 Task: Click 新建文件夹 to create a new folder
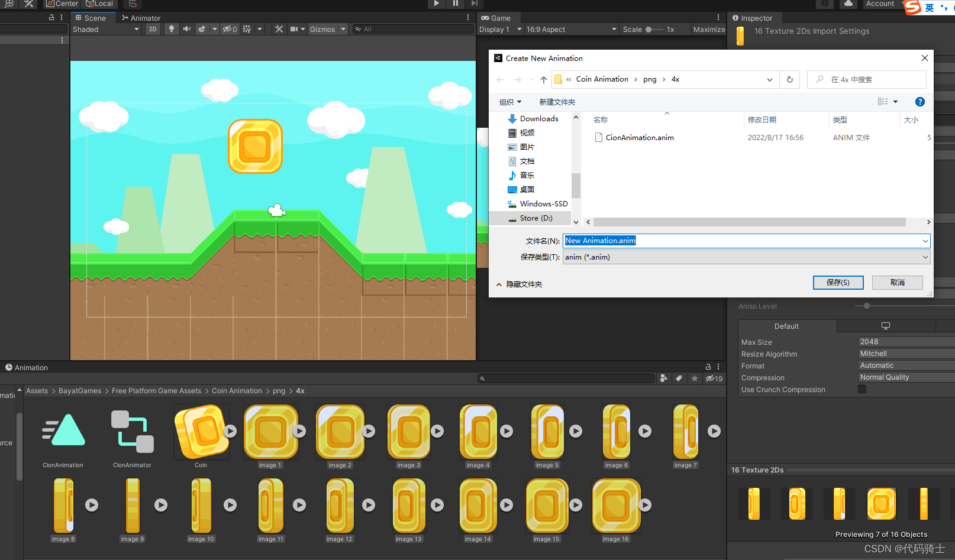[557, 102]
